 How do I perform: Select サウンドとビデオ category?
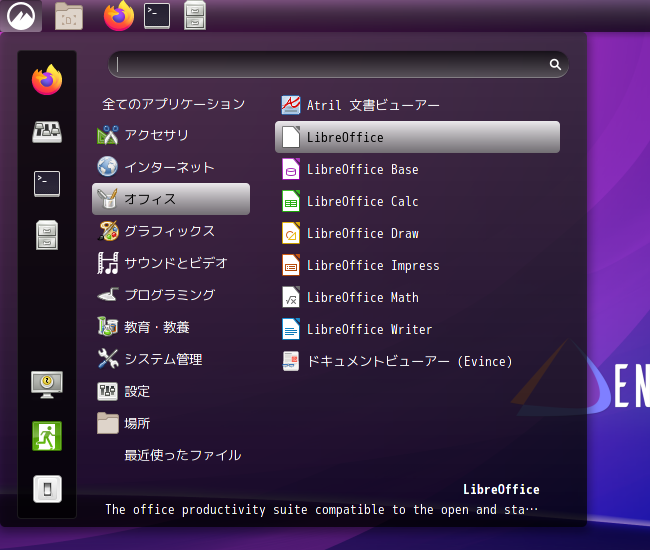click(x=171, y=263)
